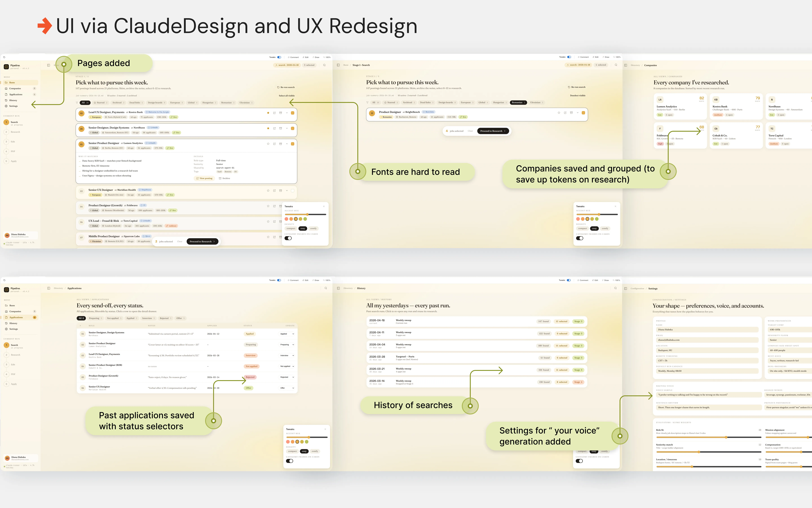Open external link icon on BrightBench job card
Viewport: 812px width, 508px height.
pos(565,113)
